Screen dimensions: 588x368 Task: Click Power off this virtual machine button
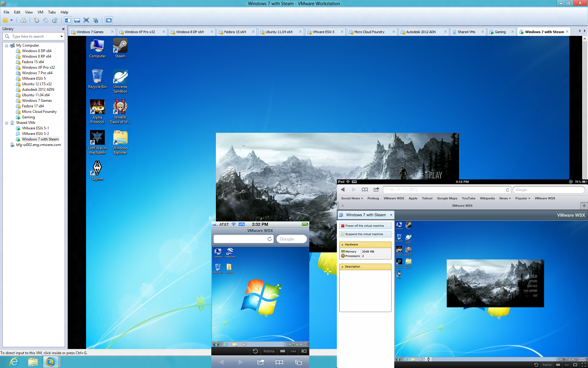tap(365, 225)
